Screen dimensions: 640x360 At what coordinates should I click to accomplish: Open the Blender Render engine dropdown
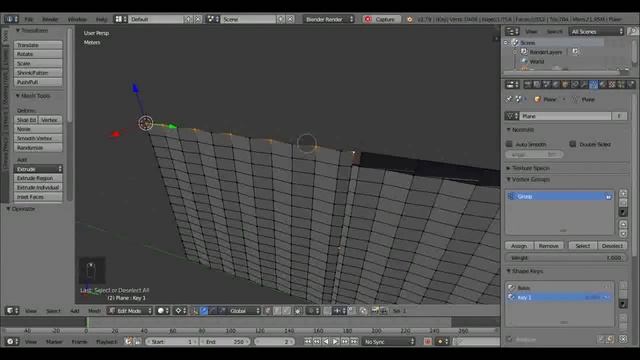tap(328, 19)
